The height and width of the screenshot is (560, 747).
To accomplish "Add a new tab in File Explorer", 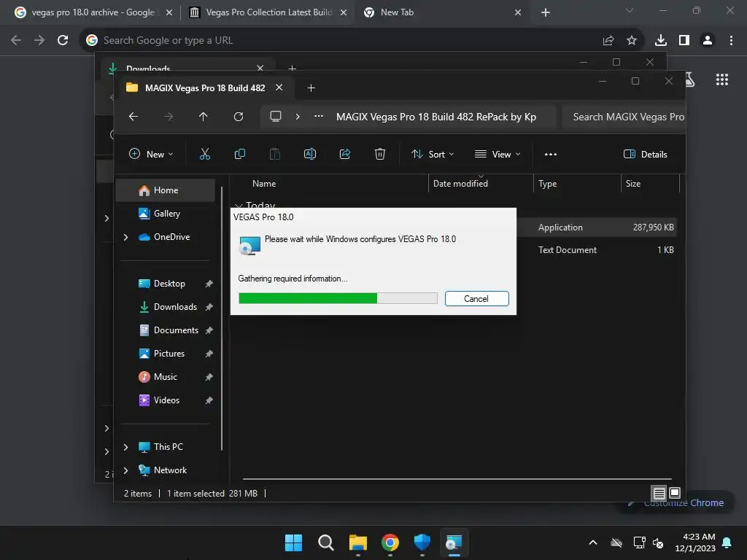I will point(311,88).
